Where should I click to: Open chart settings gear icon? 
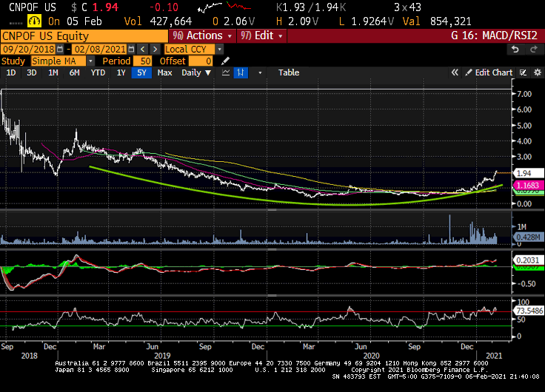pyautogui.click(x=538, y=72)
